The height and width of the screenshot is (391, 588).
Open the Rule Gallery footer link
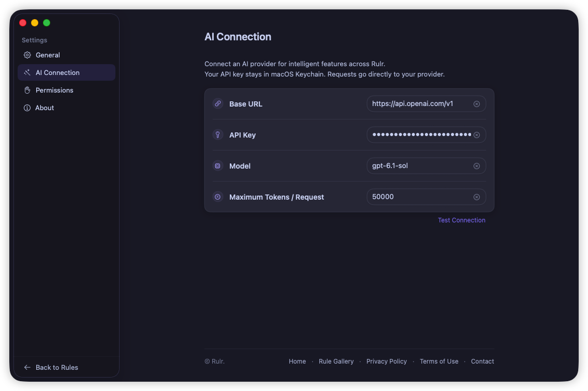(336, 362)
